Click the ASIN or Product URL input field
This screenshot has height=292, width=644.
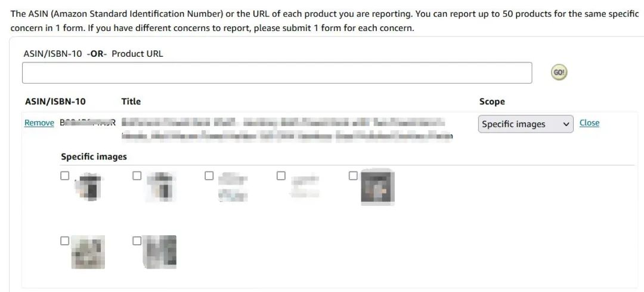click(277, 73)
